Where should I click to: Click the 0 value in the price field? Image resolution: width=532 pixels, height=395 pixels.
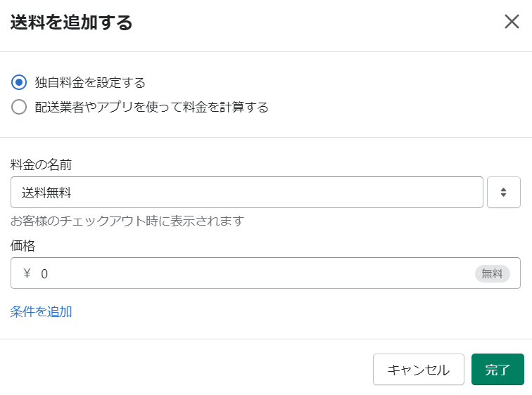pos(44,273)
